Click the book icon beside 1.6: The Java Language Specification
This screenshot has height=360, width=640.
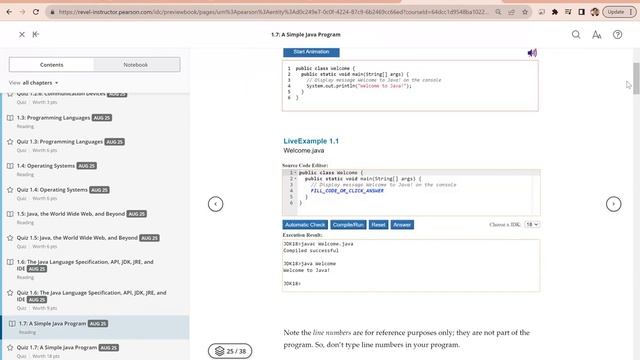pyautogui.click(x=10, y=262)
